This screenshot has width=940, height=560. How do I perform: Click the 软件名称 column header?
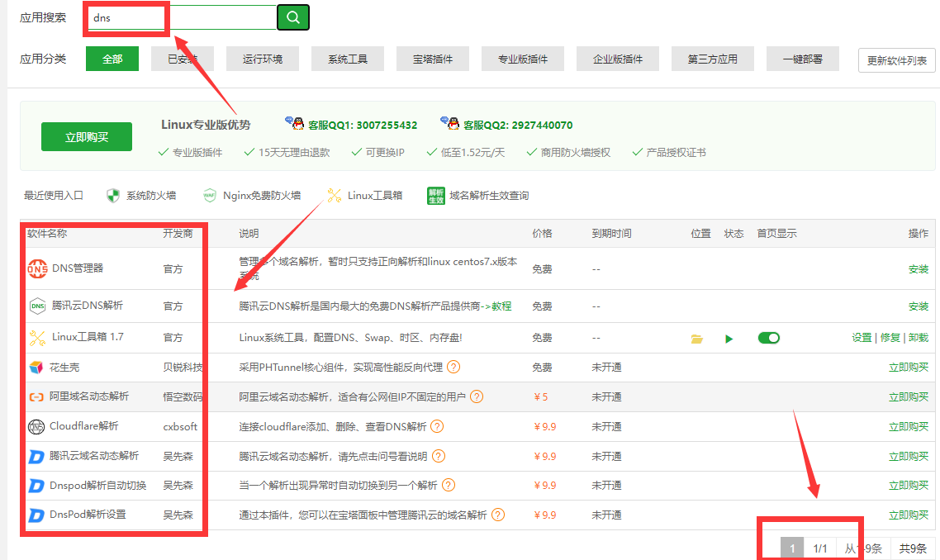[47, 233]
